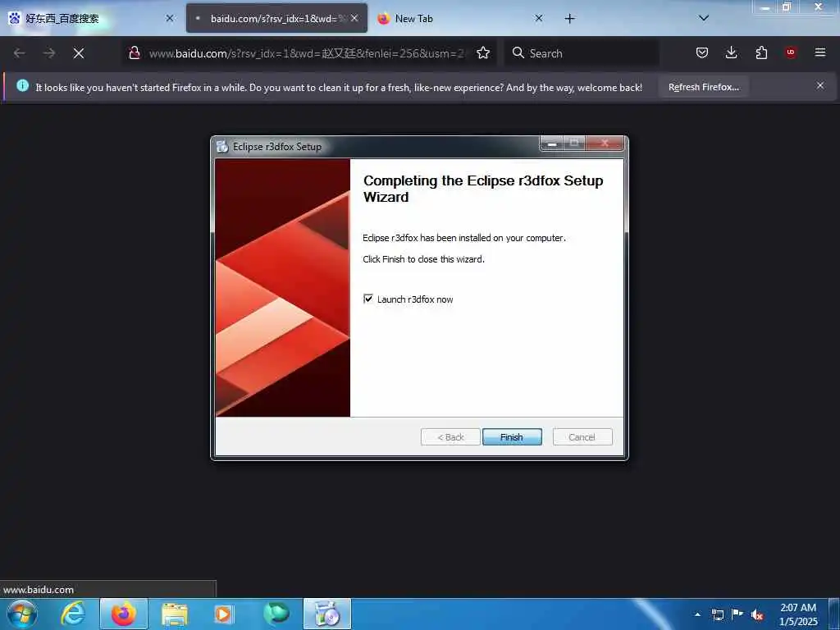Image resolution: width=840 pixels, height=630 pixels.
Task: Open the browser hamburger application menu
Action: pos(820,52)
